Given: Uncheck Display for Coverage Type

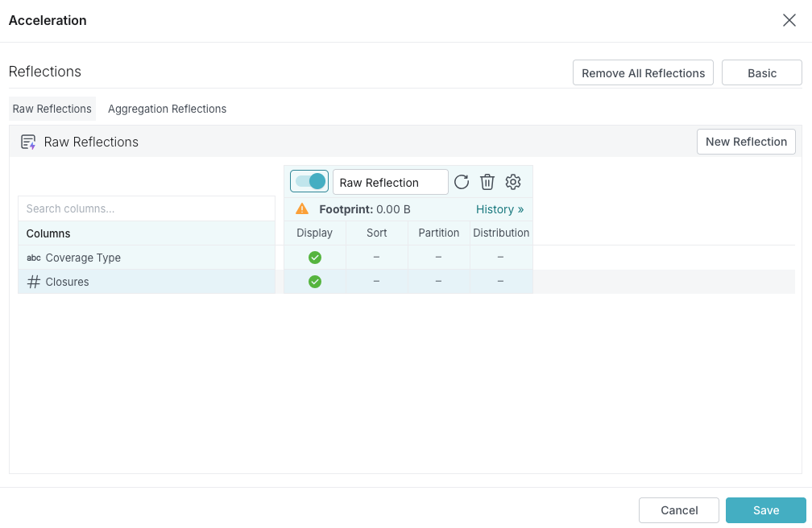Looking at the screenshot, I should pos(315,258).
